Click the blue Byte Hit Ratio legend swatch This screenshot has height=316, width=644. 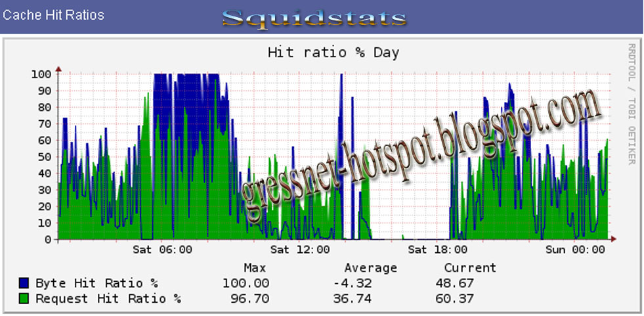(x=24, y=283)
